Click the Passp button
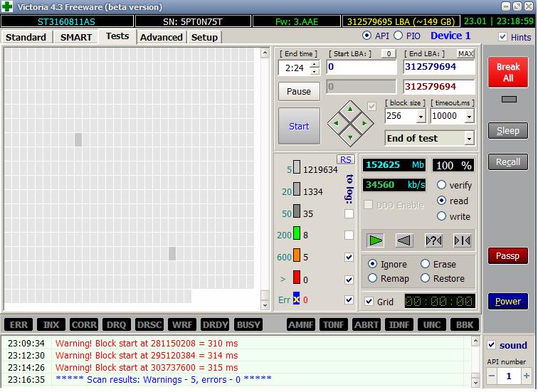Screen dimensions: 538x392 (x=508, y=255)
